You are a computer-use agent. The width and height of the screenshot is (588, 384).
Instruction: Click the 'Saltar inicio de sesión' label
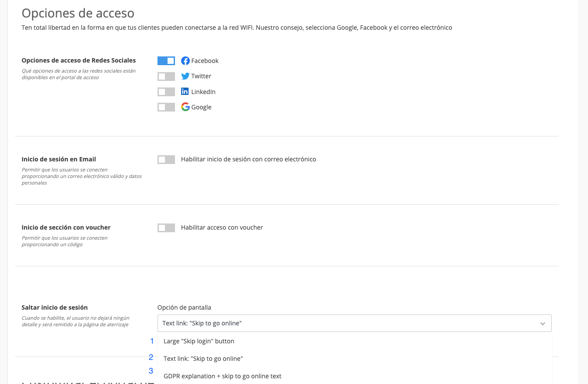[55, 307]
